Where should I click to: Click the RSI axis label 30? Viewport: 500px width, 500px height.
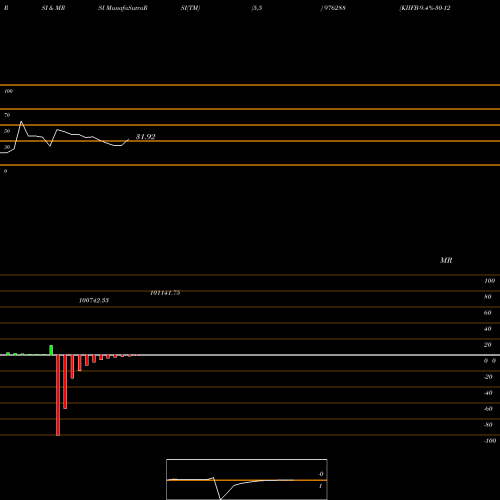(7, 147)
